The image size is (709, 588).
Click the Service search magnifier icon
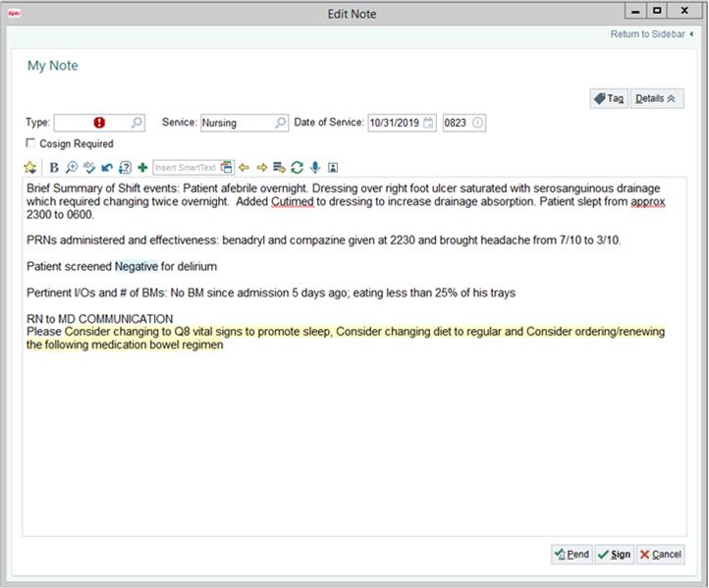click(x=281, y=123)
